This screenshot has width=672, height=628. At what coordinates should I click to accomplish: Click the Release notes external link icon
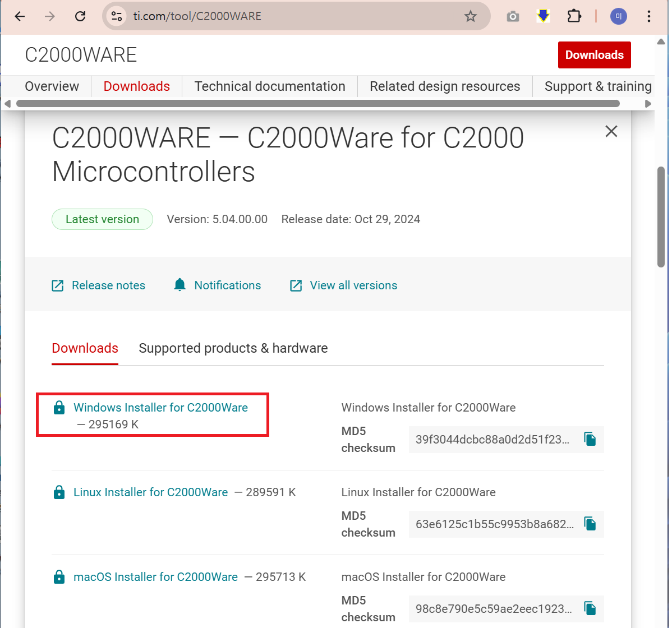(x=57, y=286)
